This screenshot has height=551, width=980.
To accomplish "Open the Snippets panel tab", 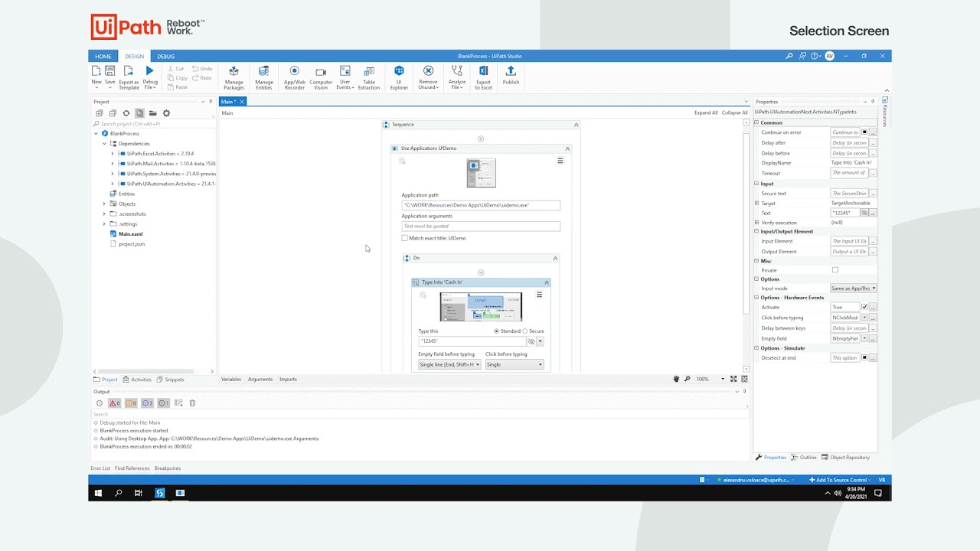I will (x=170, y=380).
